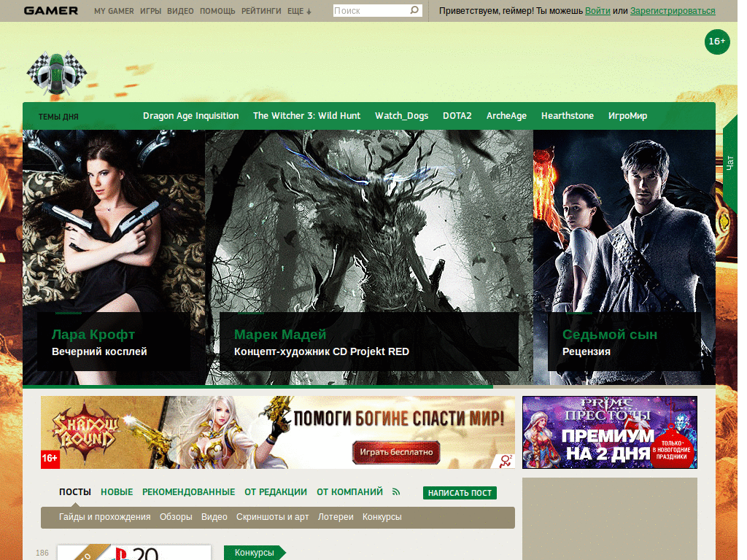The width and height of the screenshot is (747, 560).
Task: Open the Prime Престолы premium banner
Action: pos(609,432)
